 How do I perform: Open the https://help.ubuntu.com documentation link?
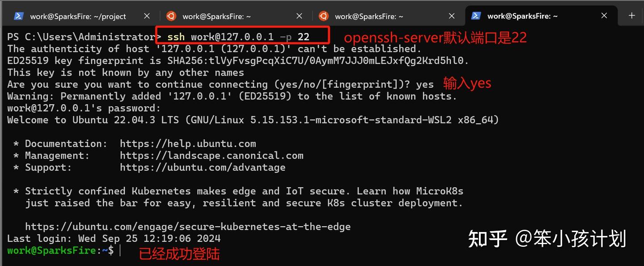point(188,143)
